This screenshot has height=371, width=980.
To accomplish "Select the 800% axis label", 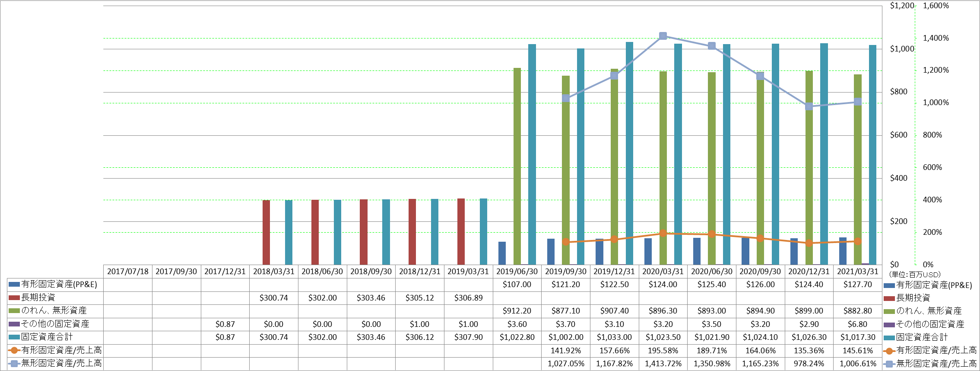I will [x=932, y=135].
